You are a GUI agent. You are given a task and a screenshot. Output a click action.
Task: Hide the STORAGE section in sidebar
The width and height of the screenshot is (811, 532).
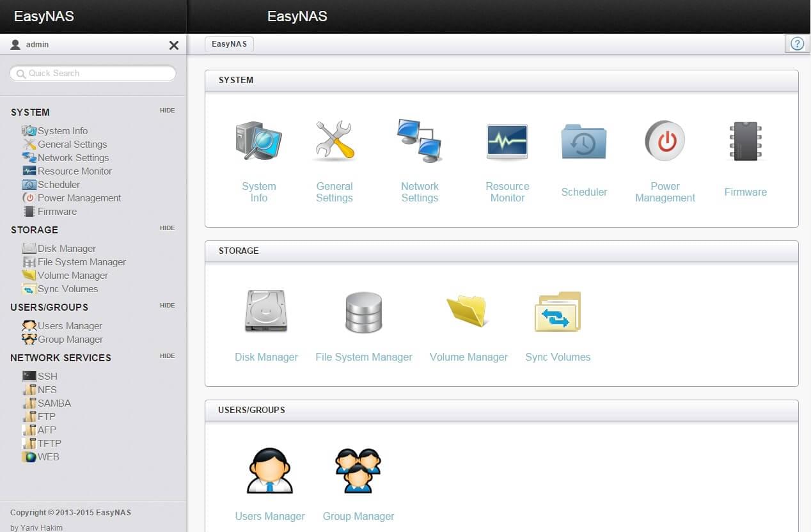tap(167, 228)
